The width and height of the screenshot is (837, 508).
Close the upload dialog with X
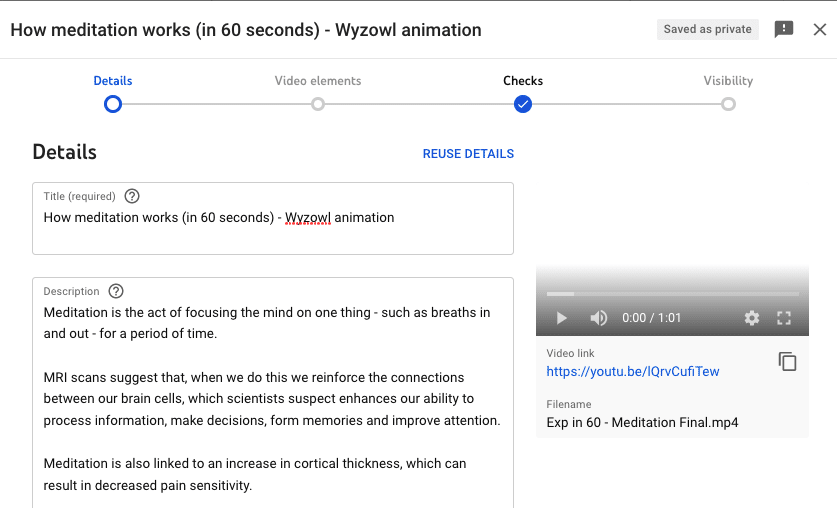coord(820,29)
